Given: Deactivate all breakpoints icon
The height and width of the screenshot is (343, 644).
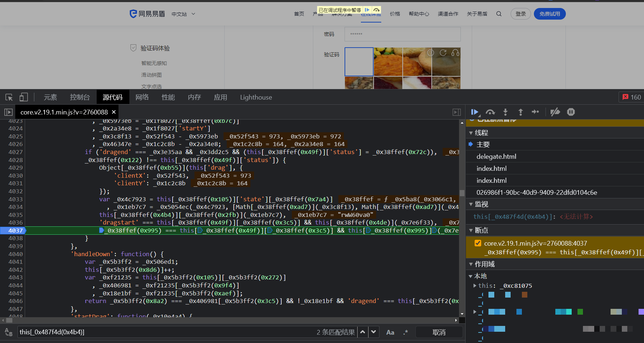Looking at the screenshot, I should click(555, 112).
